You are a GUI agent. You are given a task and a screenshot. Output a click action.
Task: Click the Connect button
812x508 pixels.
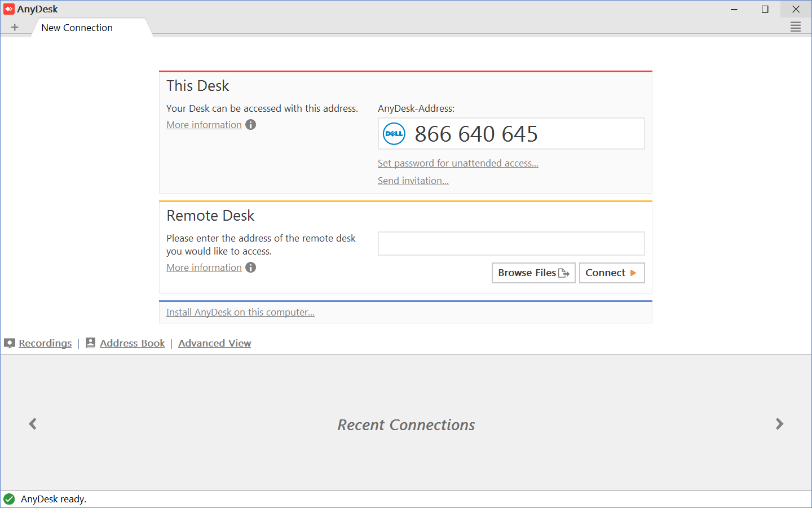pyautogui.click(x=612, y=273)
